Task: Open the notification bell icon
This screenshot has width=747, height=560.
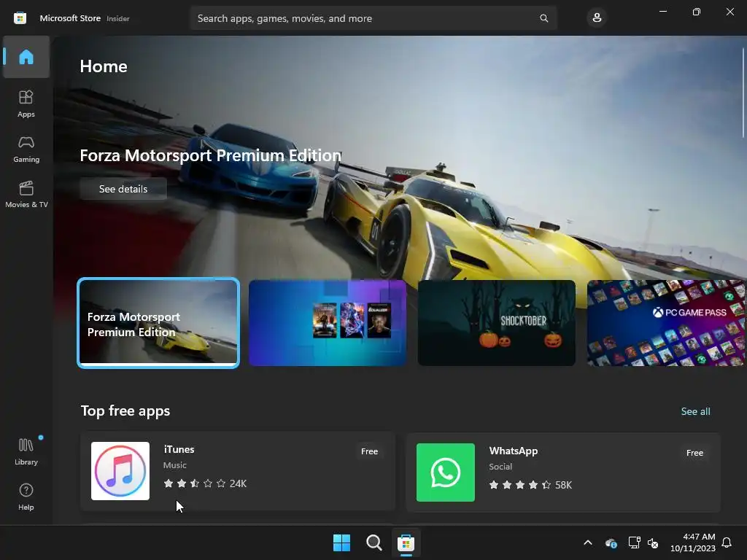Action: click(x=727, y=542)
